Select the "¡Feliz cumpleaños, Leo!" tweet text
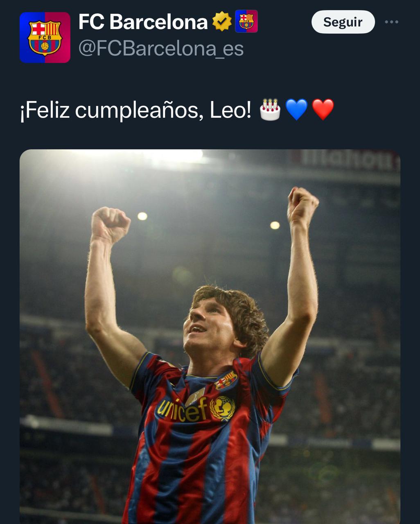This screenshot has height=524, width=420. point(135,110)
